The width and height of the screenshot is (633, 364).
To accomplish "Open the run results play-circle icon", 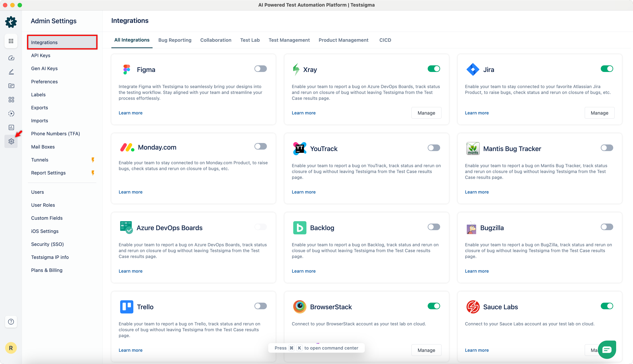I will tap(11, 114).
